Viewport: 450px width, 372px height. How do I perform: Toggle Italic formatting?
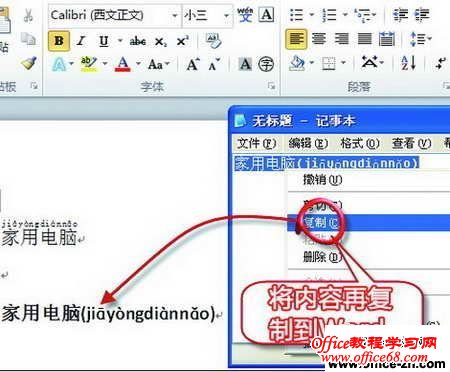click(x=81, y=41)
